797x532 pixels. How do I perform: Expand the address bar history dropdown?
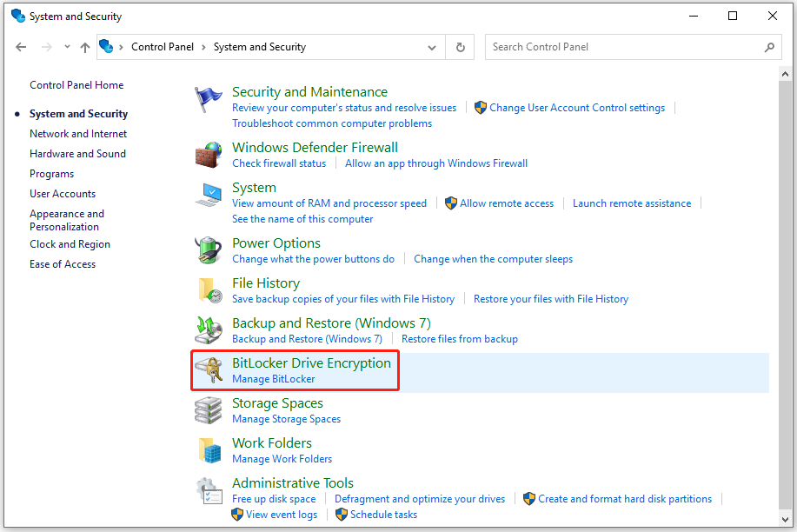pos(432,47)
